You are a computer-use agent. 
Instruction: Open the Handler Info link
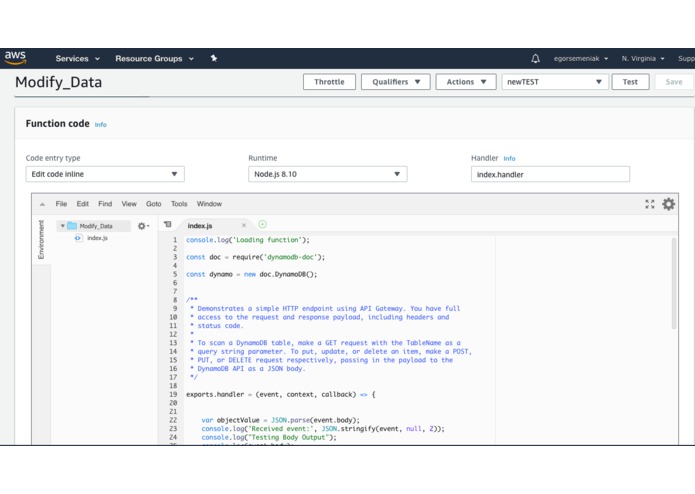point(509,158)
